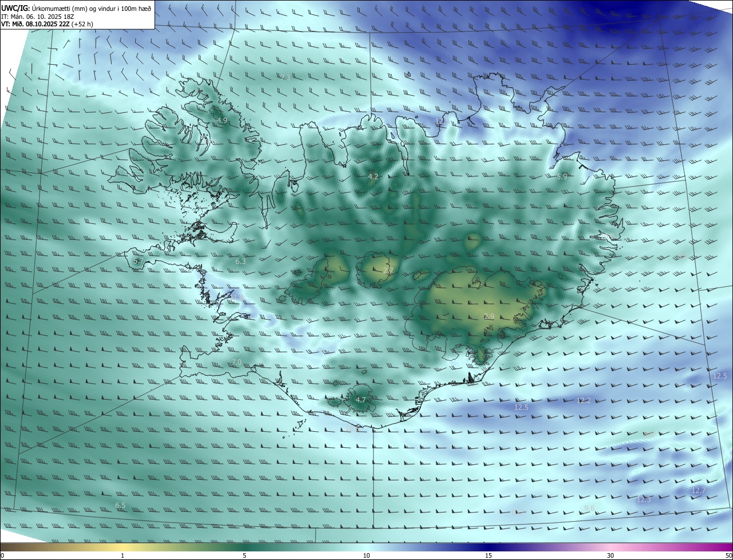733x560 pixels.
Task: Click the 6.5 value in the southwest ocean
Action: 120,506
